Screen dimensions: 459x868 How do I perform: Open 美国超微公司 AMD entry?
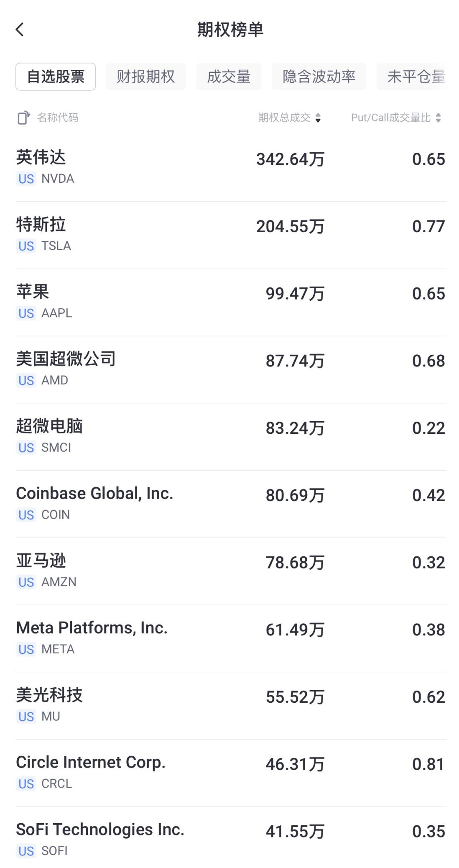230,369
